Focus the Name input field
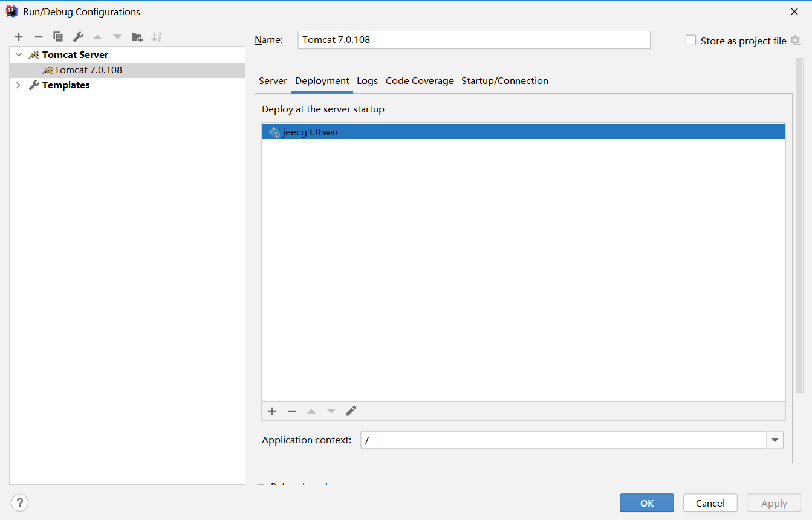Image resolution: width=812 pixels, height=520 pixels. pyautogui.click(x=474, y=40)
